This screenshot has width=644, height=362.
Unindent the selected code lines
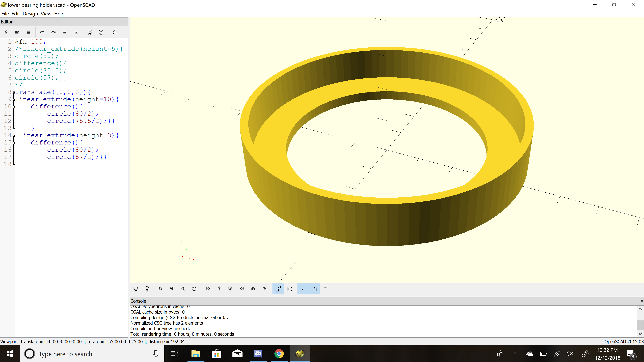(65, 32)
